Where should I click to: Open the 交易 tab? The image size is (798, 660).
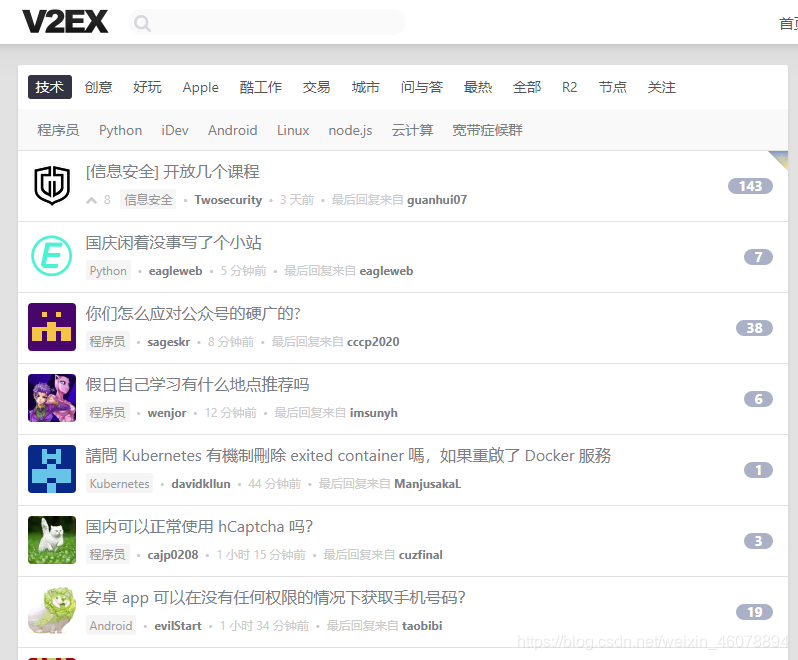click(317, 87)
